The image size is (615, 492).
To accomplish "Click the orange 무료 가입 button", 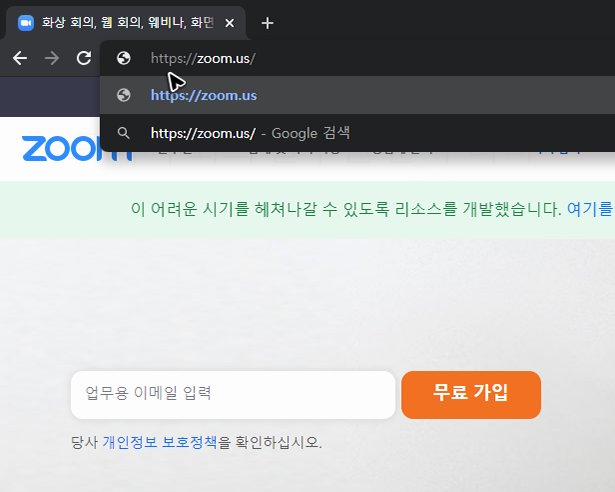I will [x=471, y=395].
